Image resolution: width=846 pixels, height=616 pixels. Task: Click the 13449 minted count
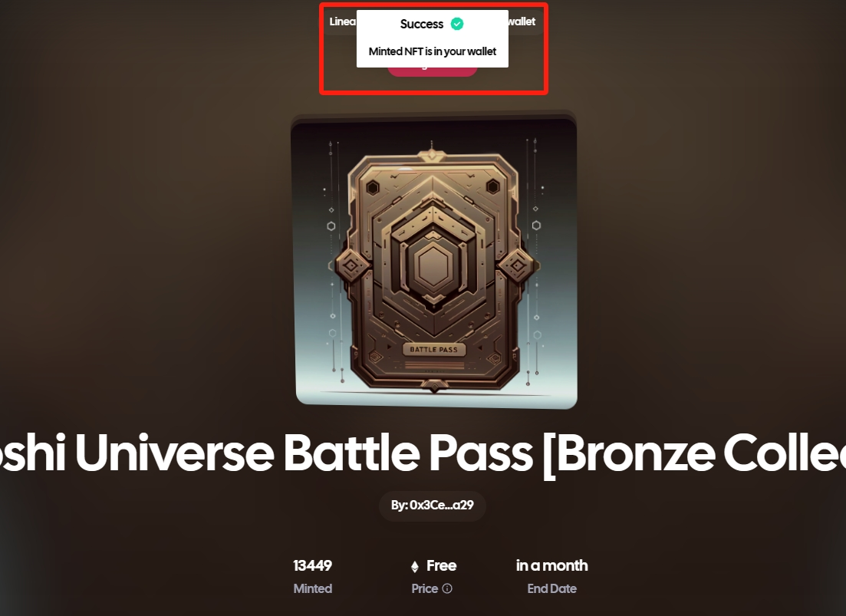[312, 566]
